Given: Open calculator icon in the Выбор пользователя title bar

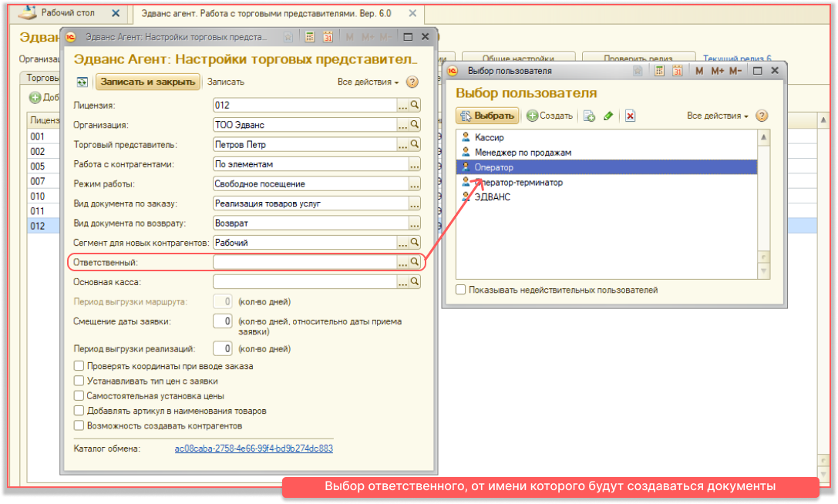Looking at the screenshot, I should (x=659, y=71).
